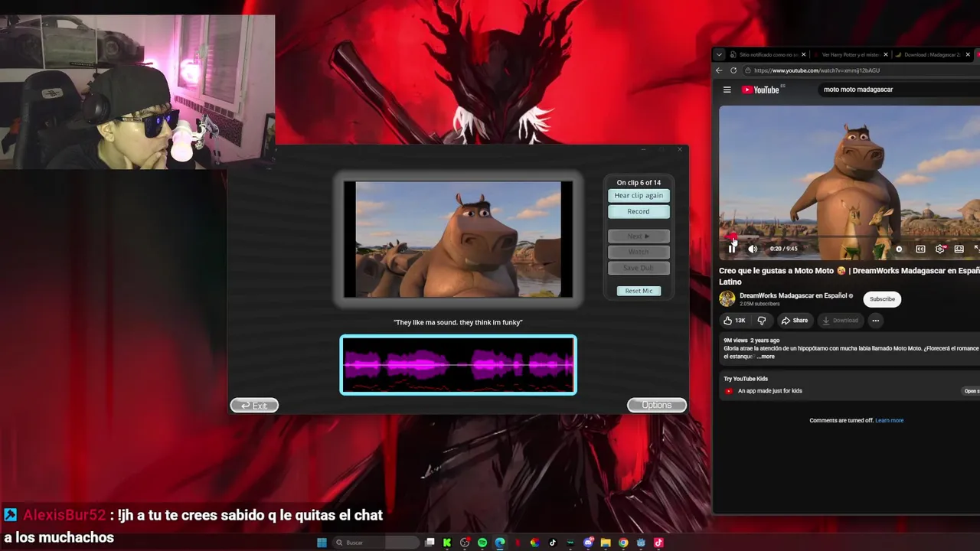Open File Explorer from the taskbar
The width and height of the screenshot is (980, 551).
[x=606, y=543]
